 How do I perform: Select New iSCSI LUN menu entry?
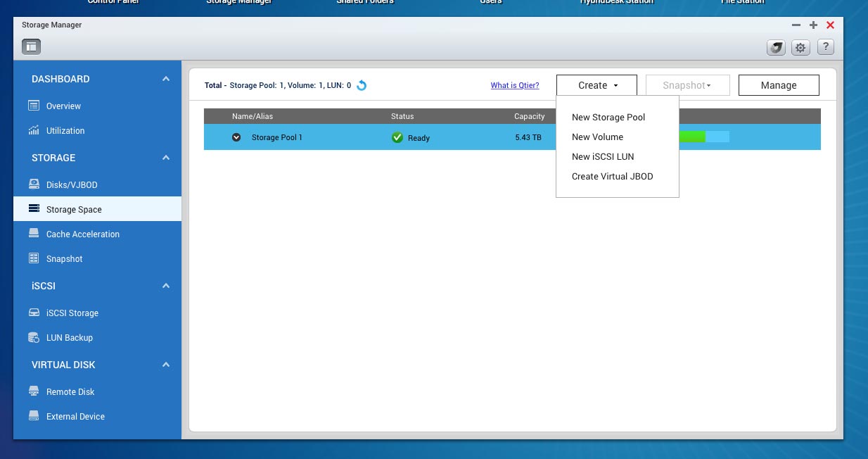(x=603, y=157)
